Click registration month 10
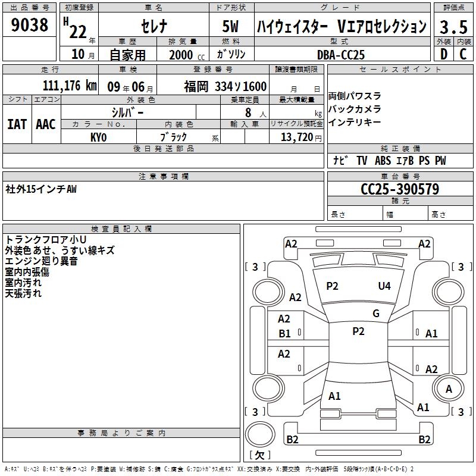The height and width of the screenshot is (476, 476). pyautogui.click(x=78, y=54)
